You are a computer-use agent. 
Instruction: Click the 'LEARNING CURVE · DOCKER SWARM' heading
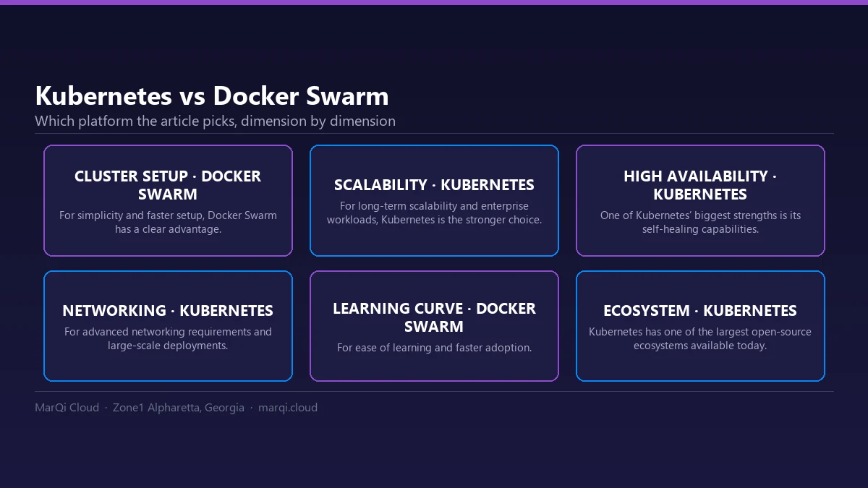click(x=434, y=317)
